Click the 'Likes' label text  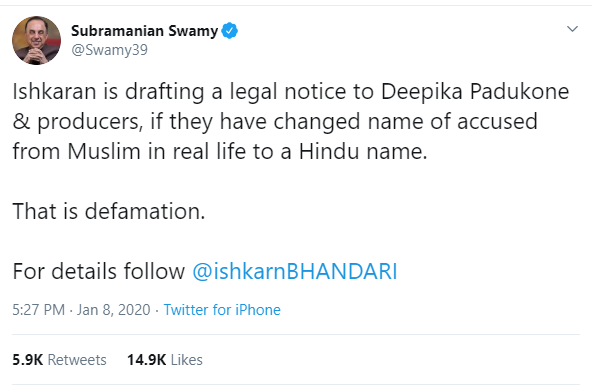pos(187,360)
